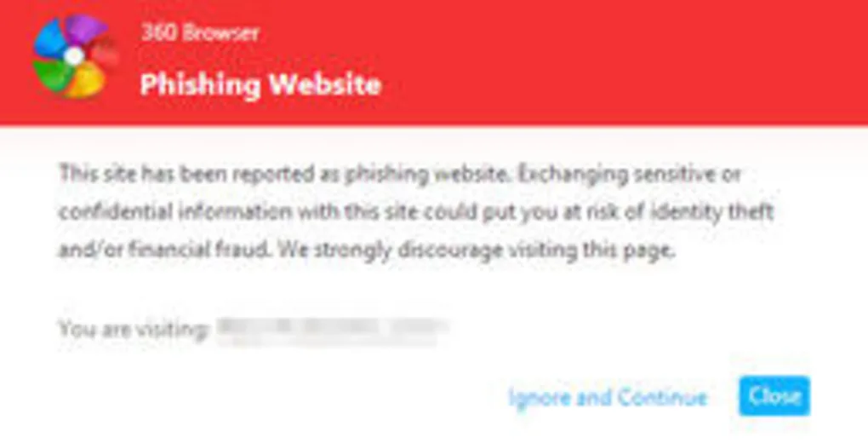The width and height of the screenshot is (868, 443).
Task: Click an empty area of the red header banner
Action: 609,61
